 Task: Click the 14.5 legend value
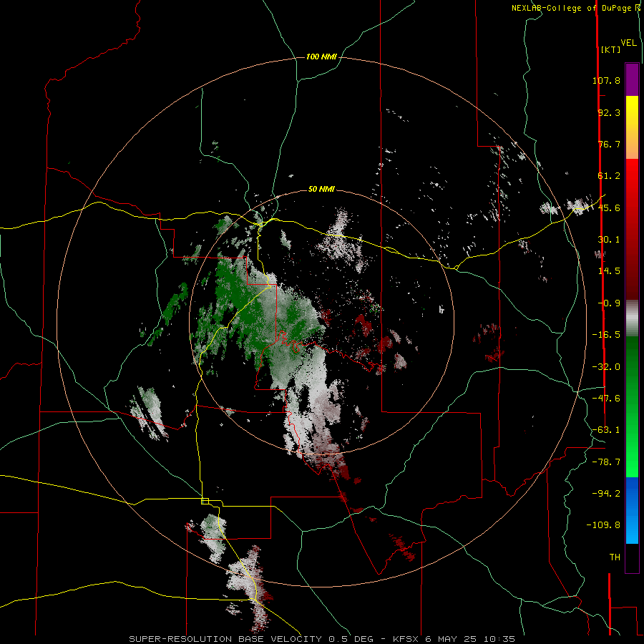[609, 271]
